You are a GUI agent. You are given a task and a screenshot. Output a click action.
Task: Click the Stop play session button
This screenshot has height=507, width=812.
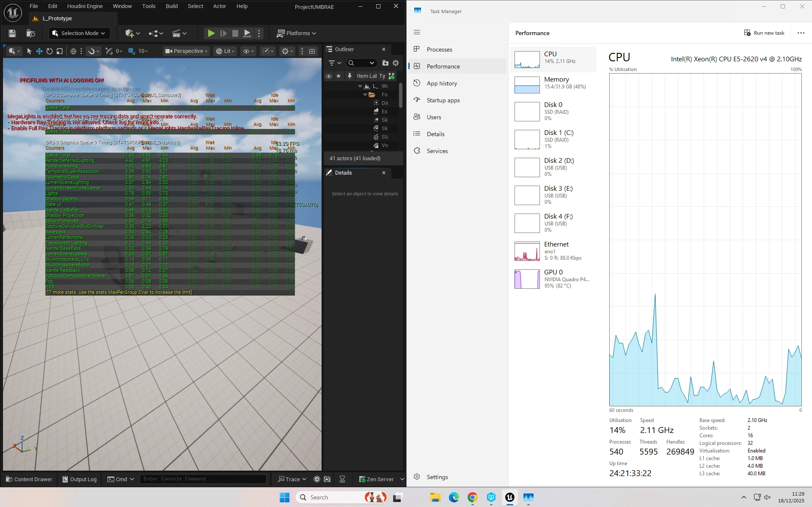click(235, 33)
